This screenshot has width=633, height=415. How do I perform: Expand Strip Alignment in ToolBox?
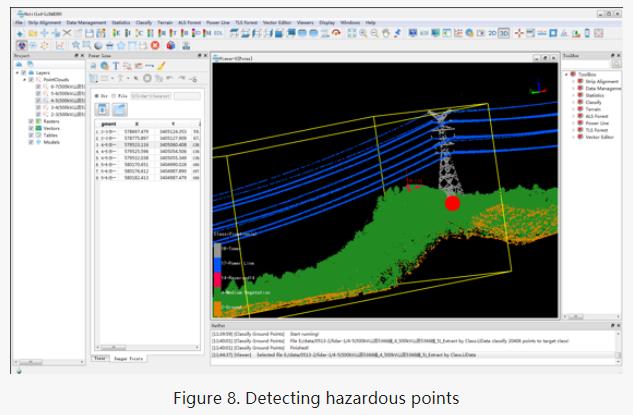pyautogui.click(x=573, y=81)
